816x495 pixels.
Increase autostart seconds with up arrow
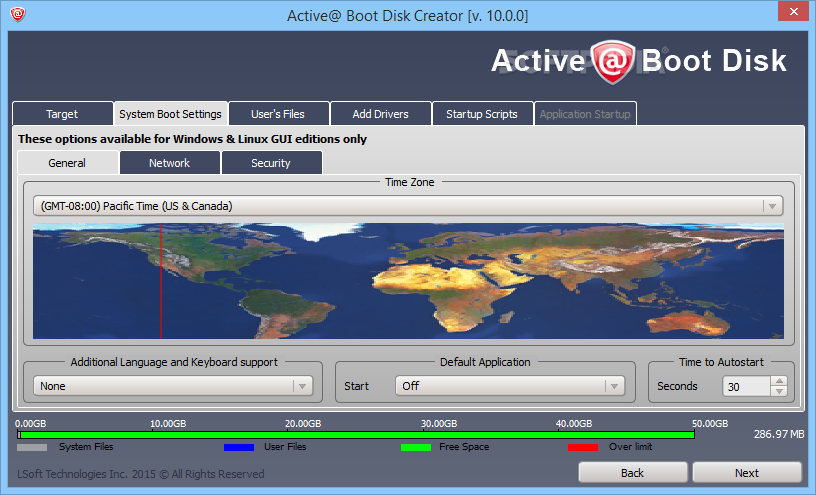779,381
